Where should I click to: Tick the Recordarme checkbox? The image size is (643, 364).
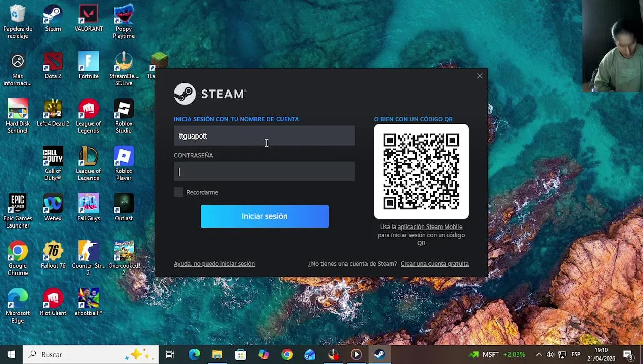(178, 192)
